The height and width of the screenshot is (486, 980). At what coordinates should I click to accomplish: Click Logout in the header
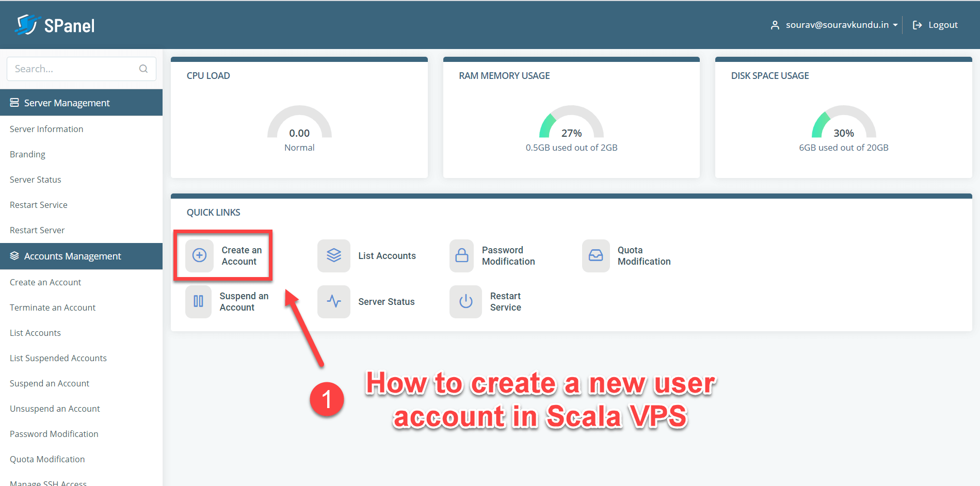point(942,25)
